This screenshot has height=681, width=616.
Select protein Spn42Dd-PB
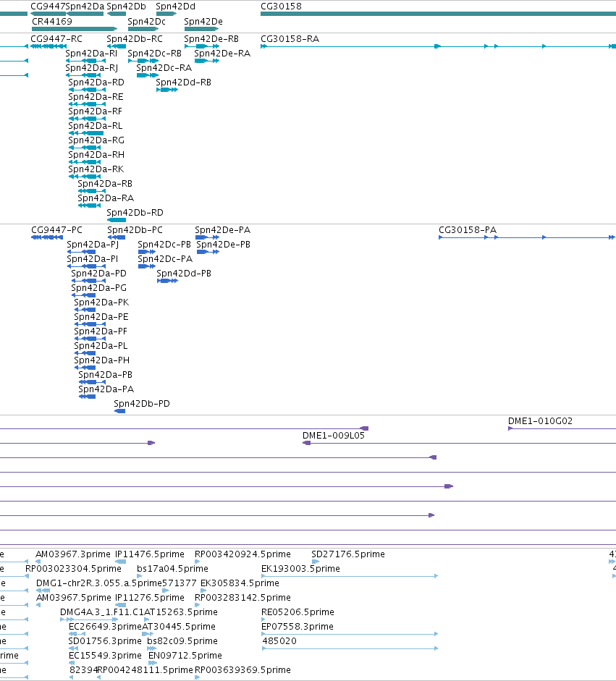point(184,273)
